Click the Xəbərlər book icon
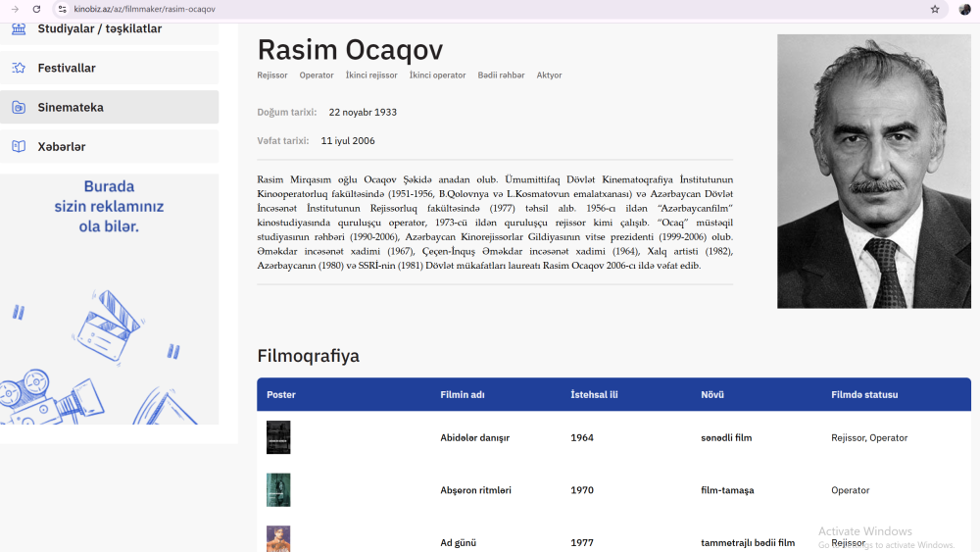 pos(19,146)
